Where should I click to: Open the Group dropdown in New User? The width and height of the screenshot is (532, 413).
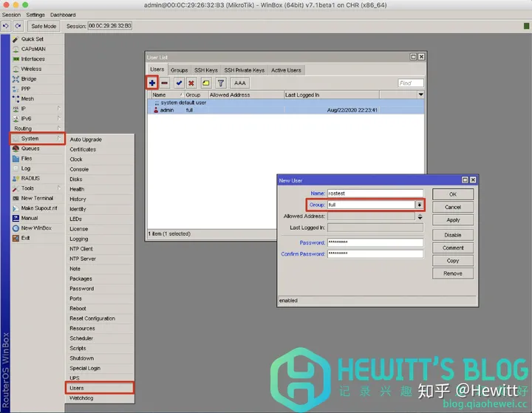click(x=420, y=205)
